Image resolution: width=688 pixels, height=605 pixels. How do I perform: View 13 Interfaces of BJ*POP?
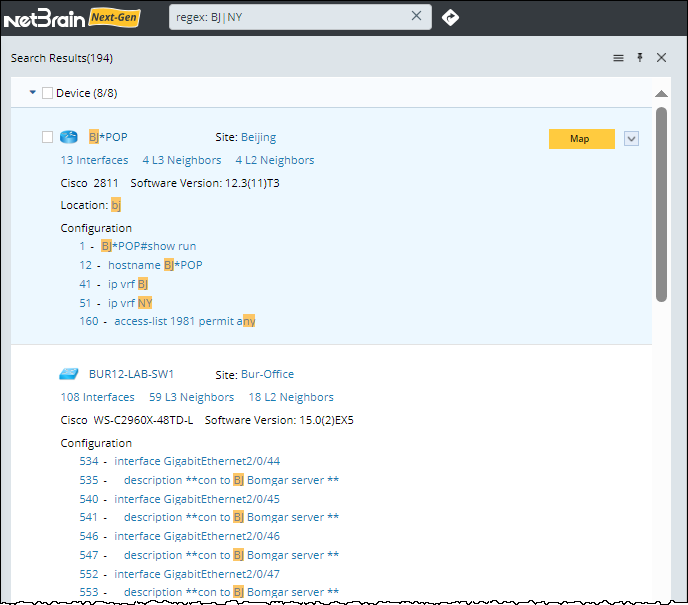click(x=94, y=160)
